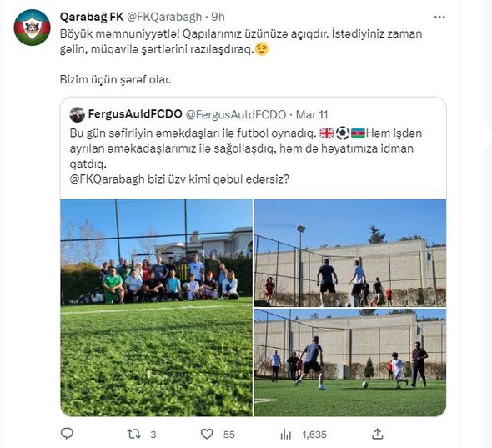Viewport: 492px width, 448px height.
Task: Click FergusAuldFCDO small profile avatar
Action: pos(78,114)
